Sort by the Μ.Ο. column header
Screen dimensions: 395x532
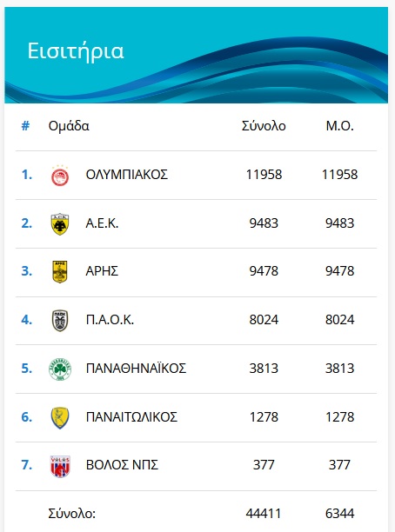(x=339, y=126)
